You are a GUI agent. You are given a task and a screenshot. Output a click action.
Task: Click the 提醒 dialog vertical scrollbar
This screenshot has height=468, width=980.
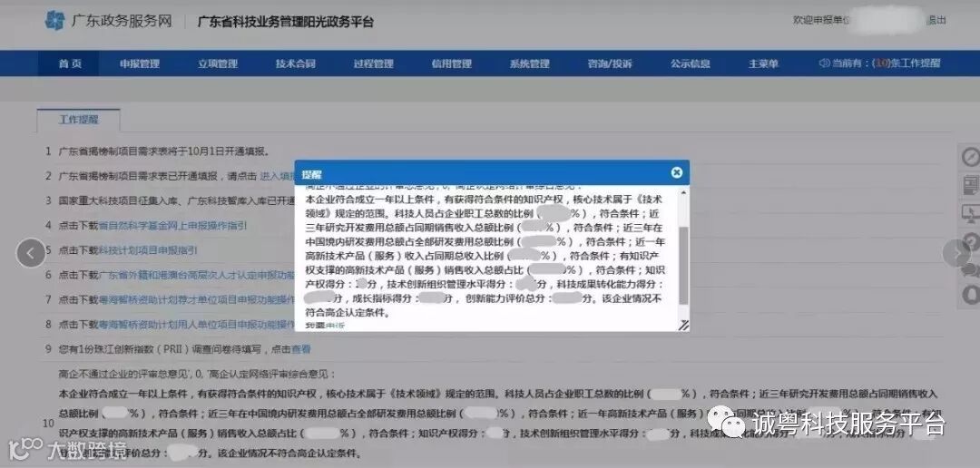683,266
